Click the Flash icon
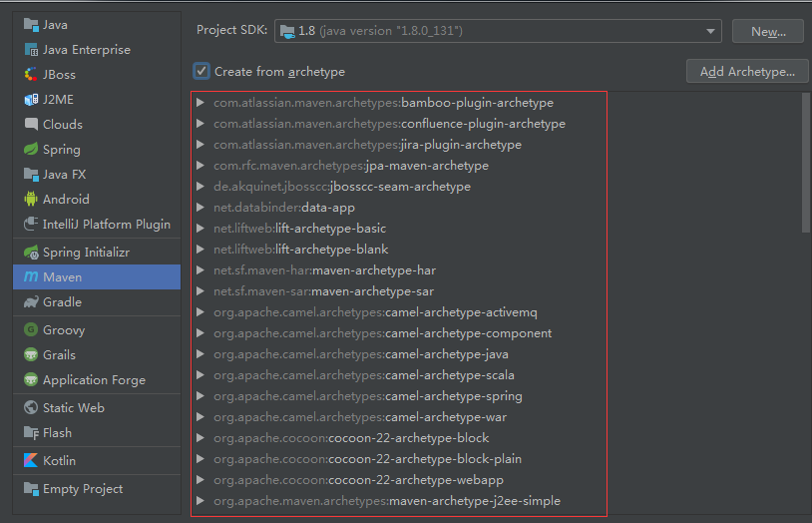This screenshot has height=523, width=812. tap(31, 432)
